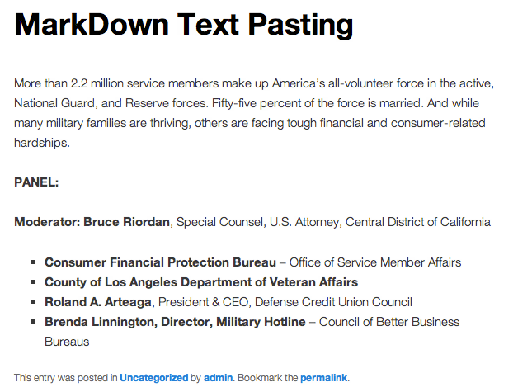
Task: Click Consumer Financial Protection Bureau list entry
Action: pyautogui.click(x=160, y=262)
